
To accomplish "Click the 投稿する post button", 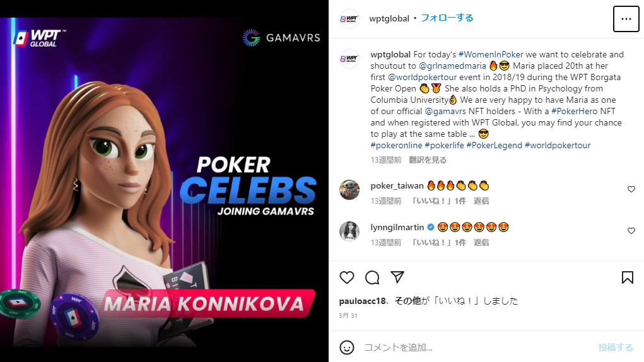I will (616, 347).
